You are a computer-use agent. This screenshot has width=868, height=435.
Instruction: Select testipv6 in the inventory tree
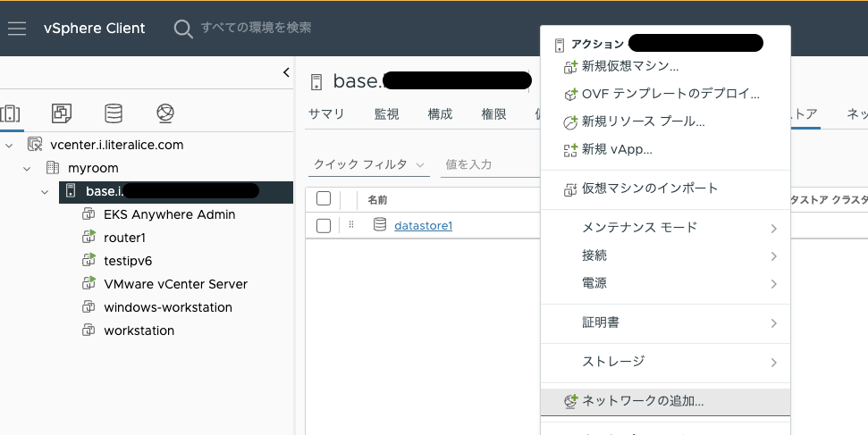click(128, 261)
